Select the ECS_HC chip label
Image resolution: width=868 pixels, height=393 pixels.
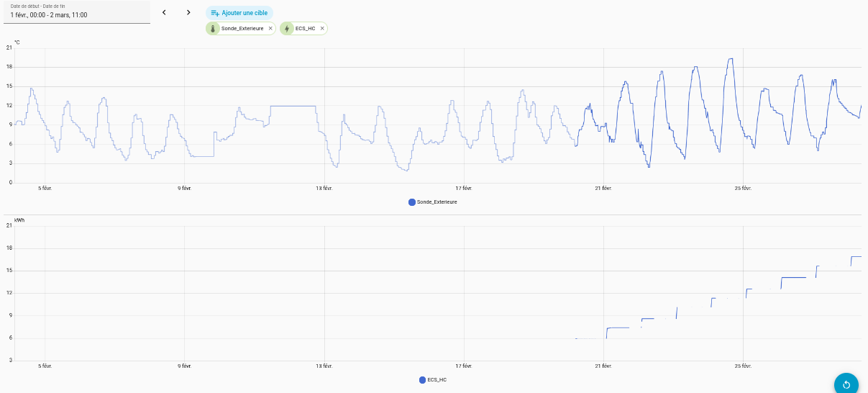point(305,29)
